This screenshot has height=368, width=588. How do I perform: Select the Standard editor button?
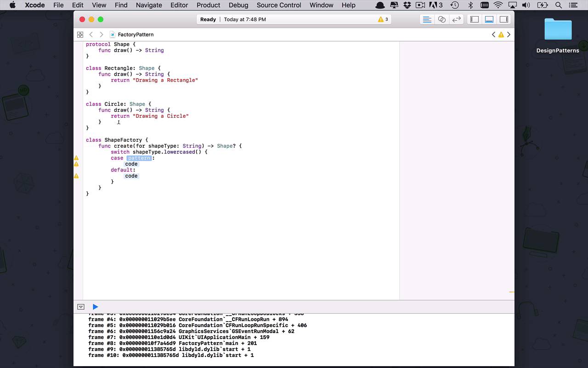(x=427, y=19)
